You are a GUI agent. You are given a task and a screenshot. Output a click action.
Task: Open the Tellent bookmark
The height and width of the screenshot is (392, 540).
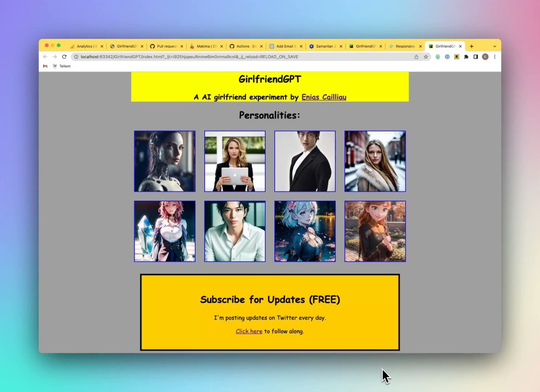click(x=62, y=66)
